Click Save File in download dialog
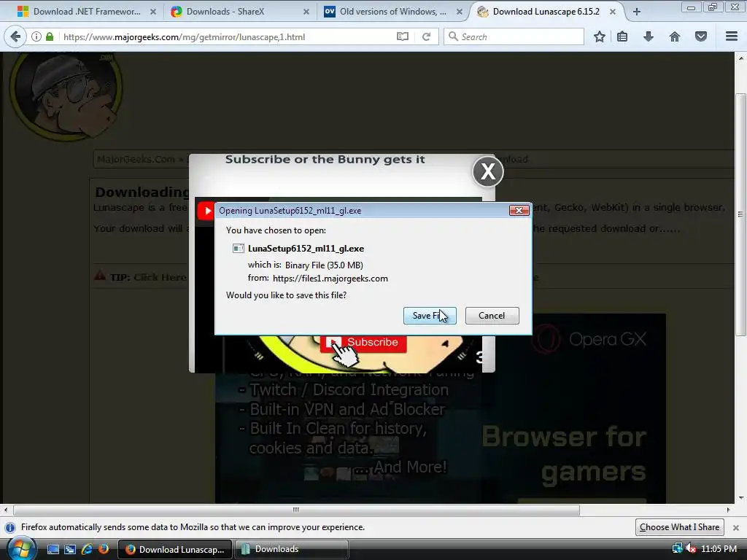 click(x=430, y=316)
